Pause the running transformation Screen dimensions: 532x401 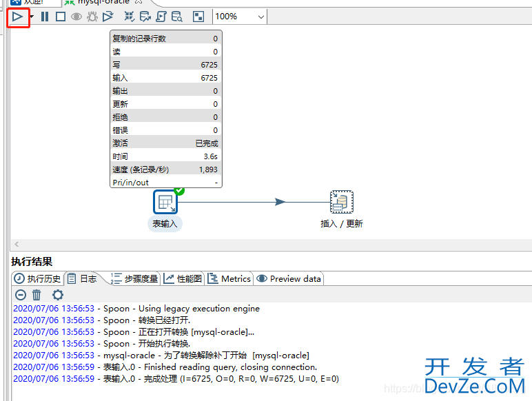tap(44, 17)
